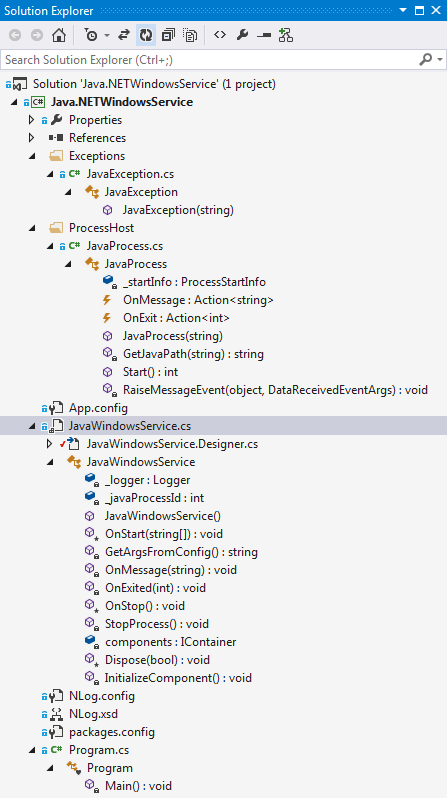Click the Forward navigation arrow
This screenshot has height=798, width=447.
pos(37,35)
